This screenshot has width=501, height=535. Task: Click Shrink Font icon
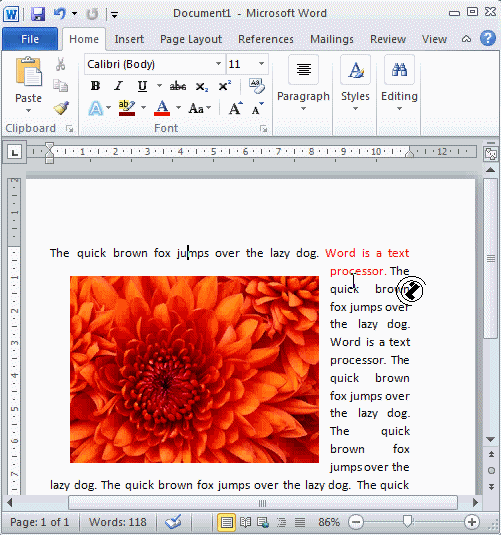click(x=258, y=109)
